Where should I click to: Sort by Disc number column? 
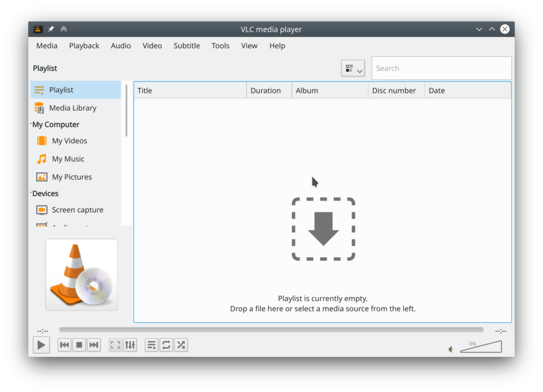coord(397,91)
